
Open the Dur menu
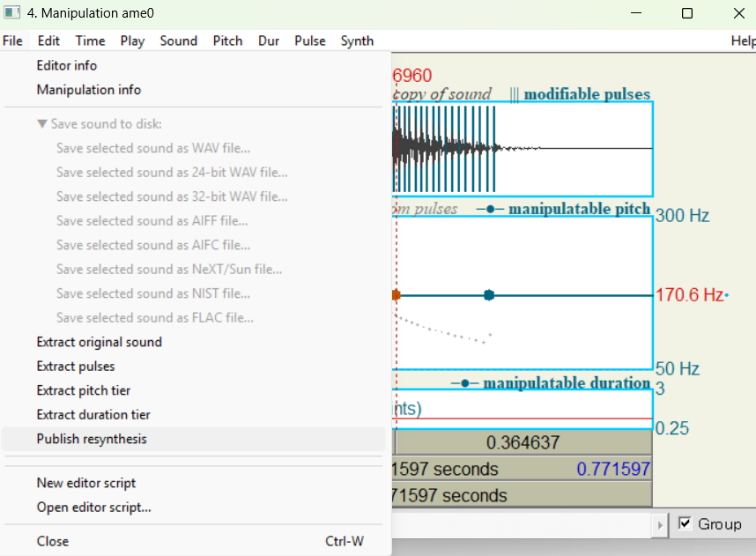tap(269, 41)
